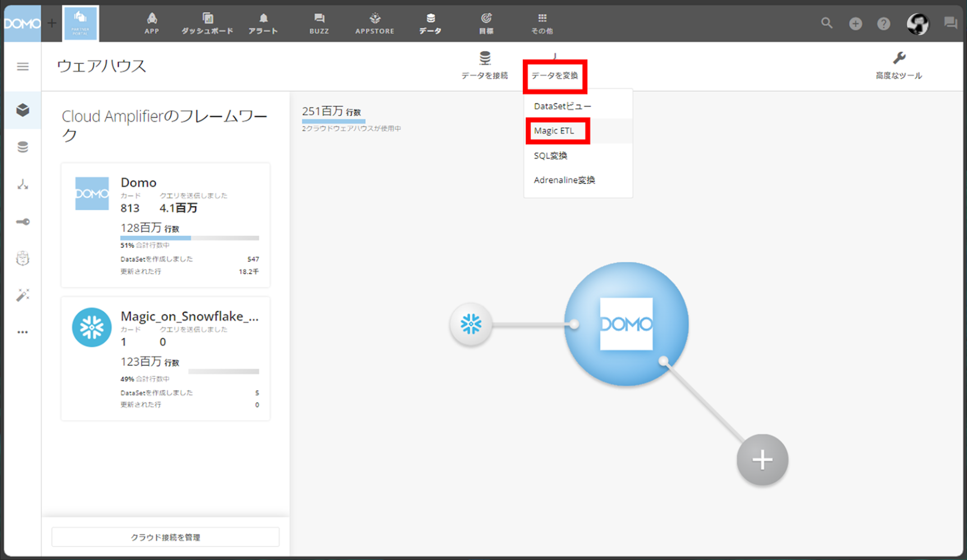
Task: Open the magic wand sidebar icon
Action: (23, 295)
